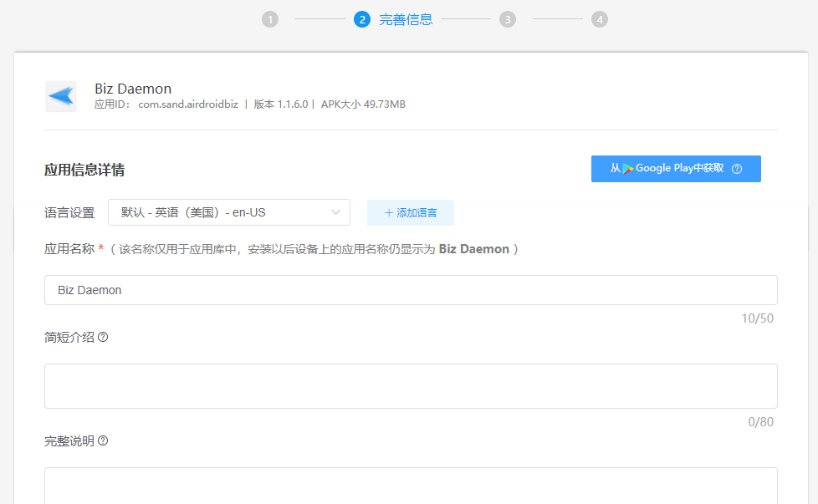Click the help icon beside 简短介绍
Viewport: 818px width, 504px height.
tap(103, 337)
